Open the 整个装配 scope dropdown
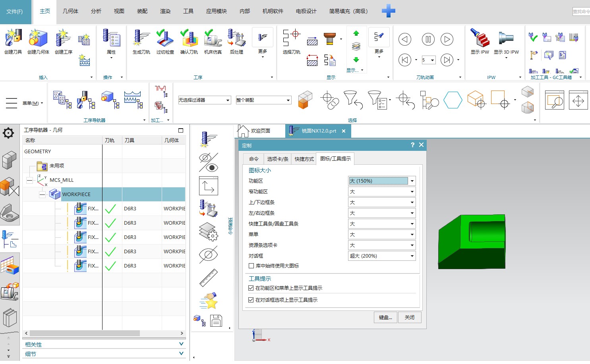 point(263,100)
